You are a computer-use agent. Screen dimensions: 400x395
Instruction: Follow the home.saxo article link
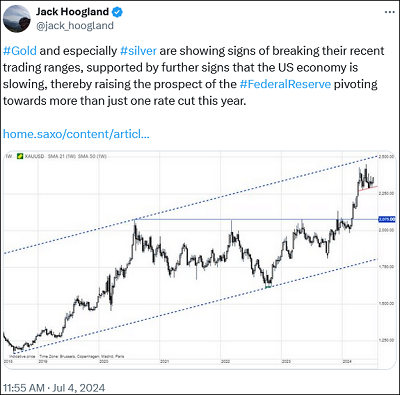(x=76, y=134)
